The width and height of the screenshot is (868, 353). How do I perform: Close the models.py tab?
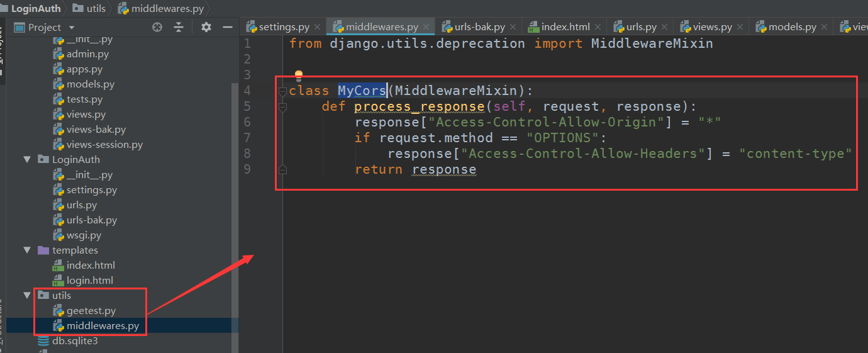click(x=825, y=27)
